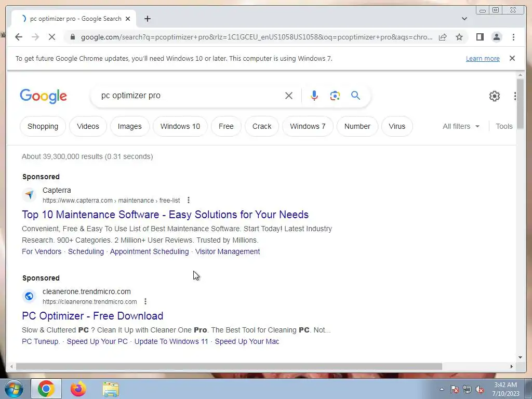Screen dimensions: 532x399
Task: Open the PC Tuneup sitelink
Action: tap(41, 341)
